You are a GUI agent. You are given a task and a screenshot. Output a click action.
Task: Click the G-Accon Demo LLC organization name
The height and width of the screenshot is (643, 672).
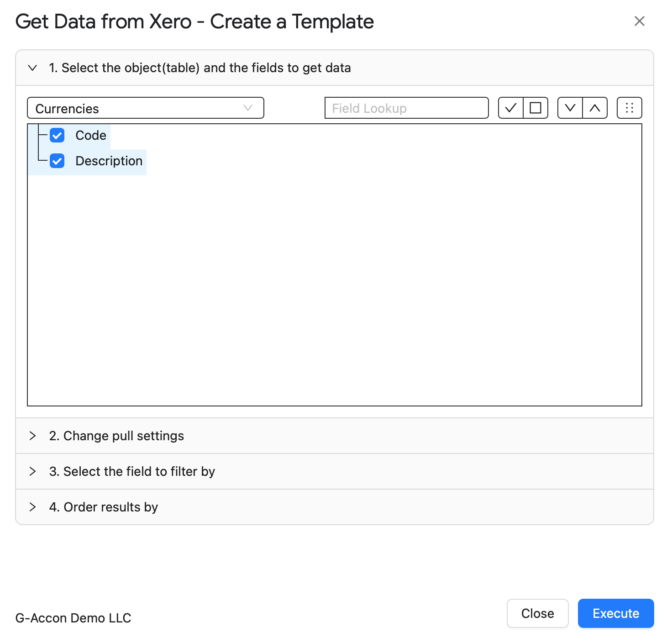point(73,618)
